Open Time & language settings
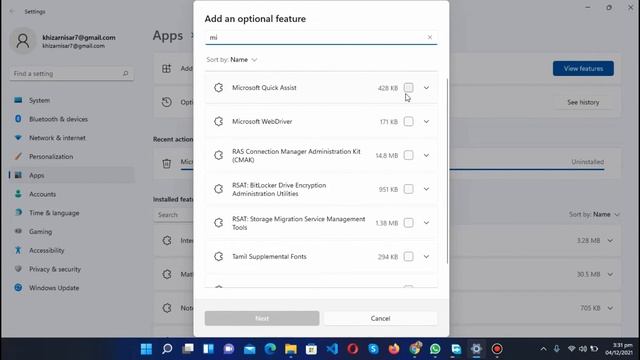 pyautogui.click(x=71, y=213)
